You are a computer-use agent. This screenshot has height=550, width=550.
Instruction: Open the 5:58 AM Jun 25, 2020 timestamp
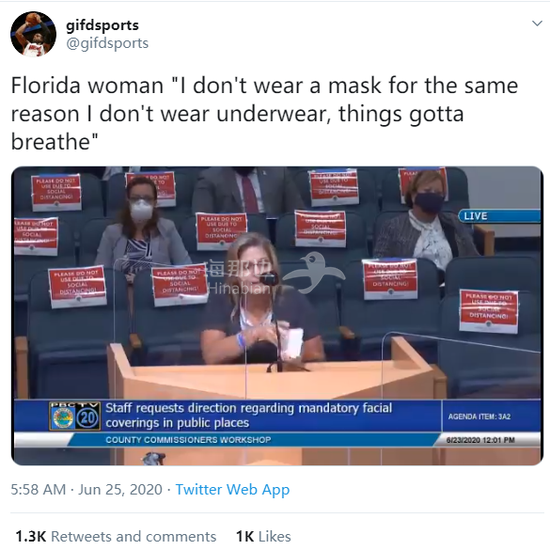tap(87, 490)
